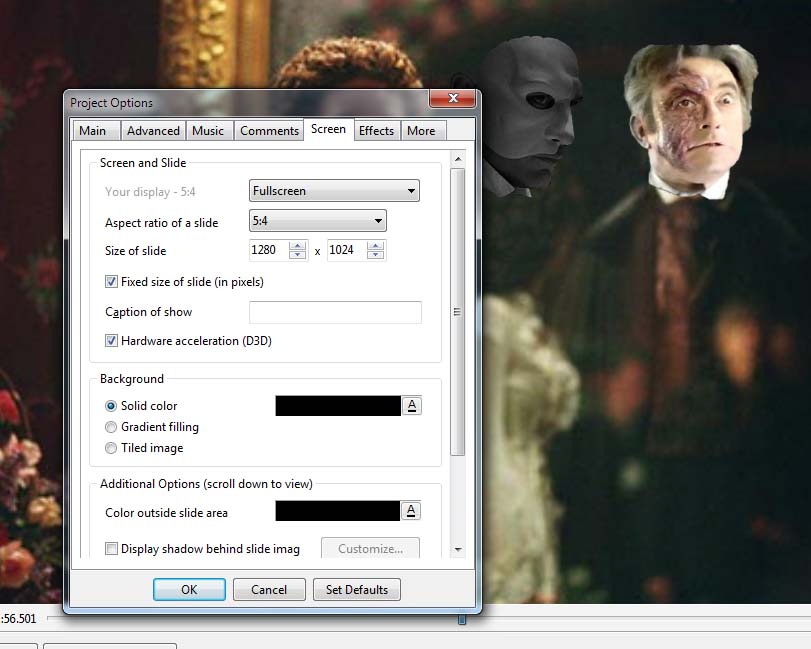The width and height of the screenshot is (811, 649).
Task: Go to the Comments tab
Action: pos(269,131)
